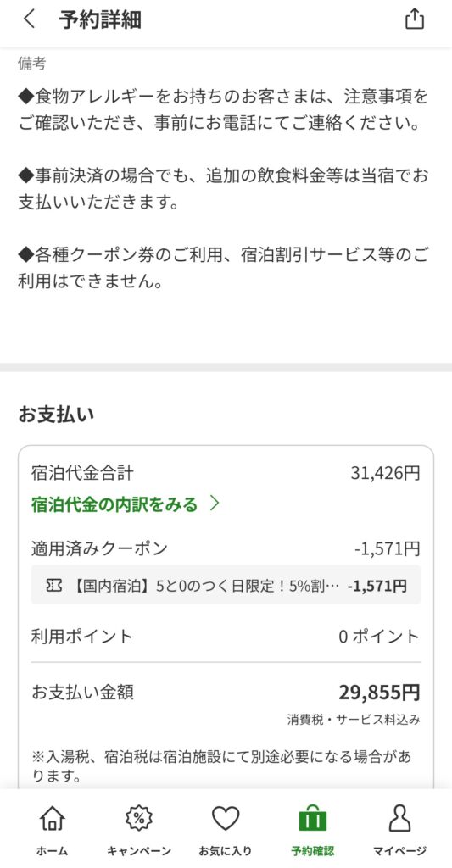Tap the 予約詳細 page title
Screen dimensions: 452x868
(x=100, y=20)
